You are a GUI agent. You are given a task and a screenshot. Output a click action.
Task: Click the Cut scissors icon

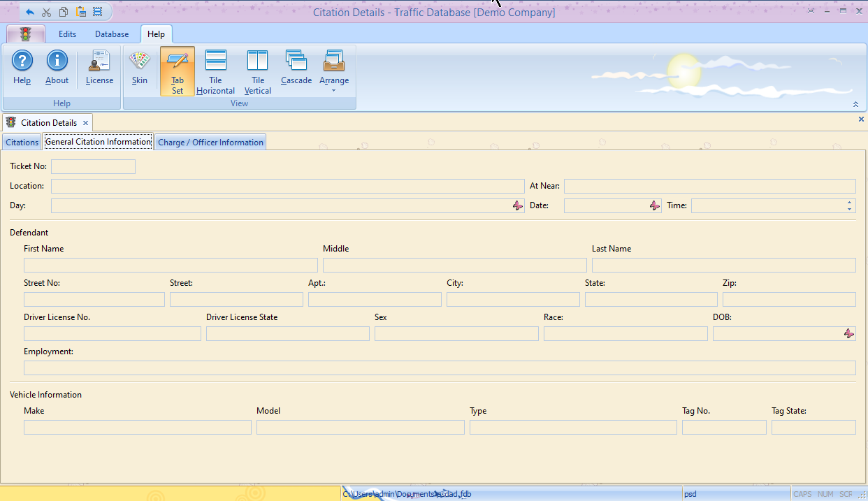coord(47,12)
